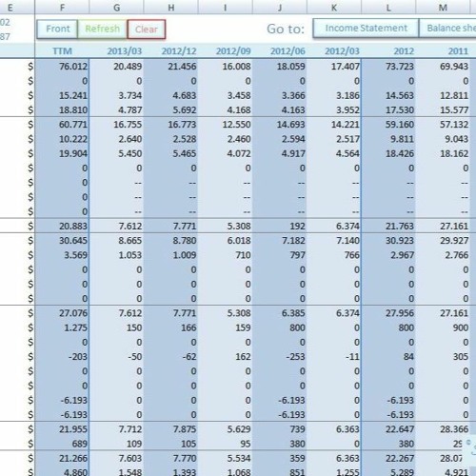
Task: Select the cell with value 18.059
Action: point(280,67)
